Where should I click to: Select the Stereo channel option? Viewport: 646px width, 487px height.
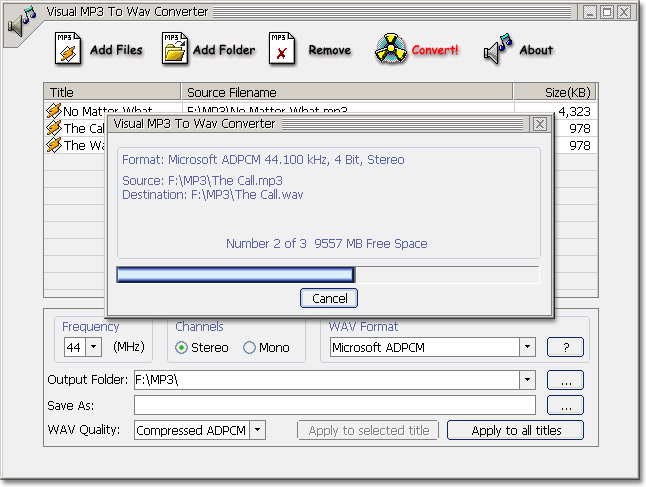(x=201, y=348)
